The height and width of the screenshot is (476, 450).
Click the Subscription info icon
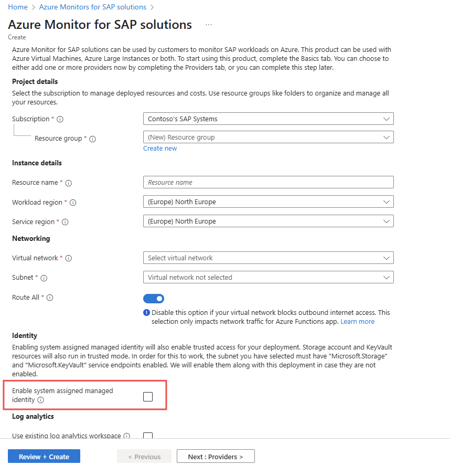pos(60,119)
